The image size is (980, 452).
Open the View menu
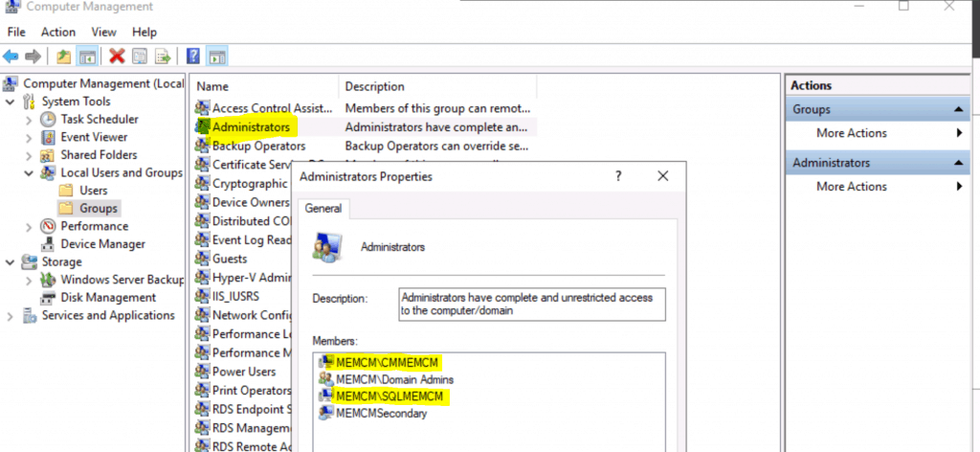point(103,32)
